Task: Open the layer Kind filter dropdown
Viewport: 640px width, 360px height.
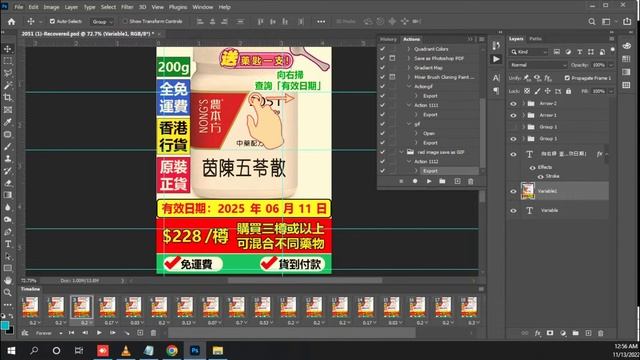Action: (529, 52)
